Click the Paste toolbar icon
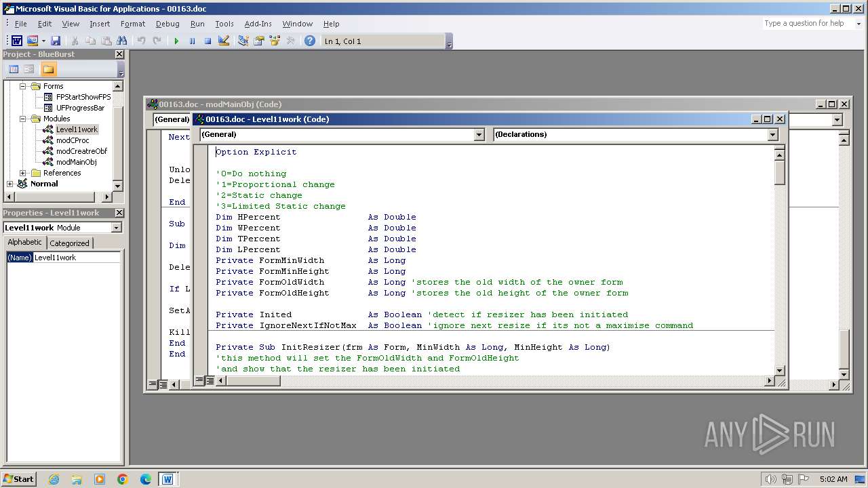This screenshot has height=488, width=868. coord(106,41)
